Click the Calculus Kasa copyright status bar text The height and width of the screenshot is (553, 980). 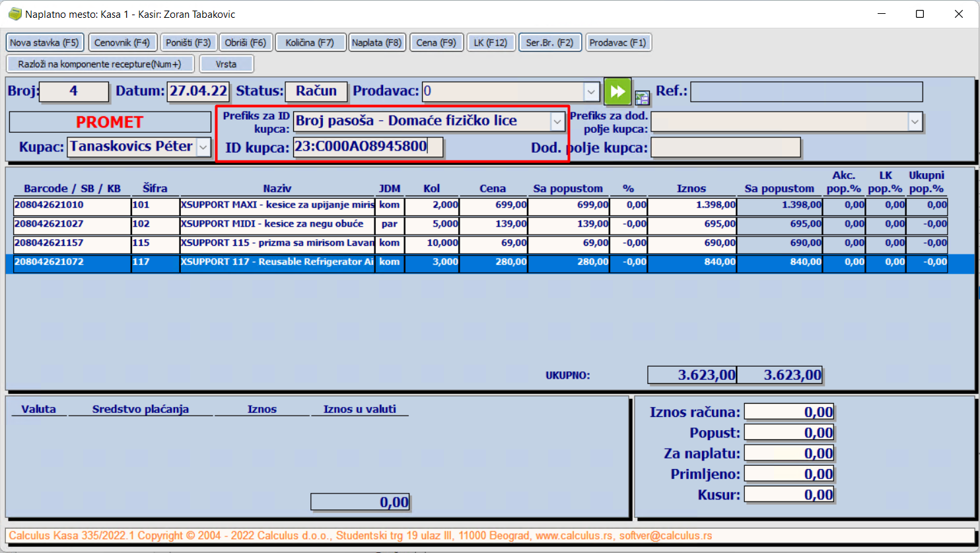[361, 536]
